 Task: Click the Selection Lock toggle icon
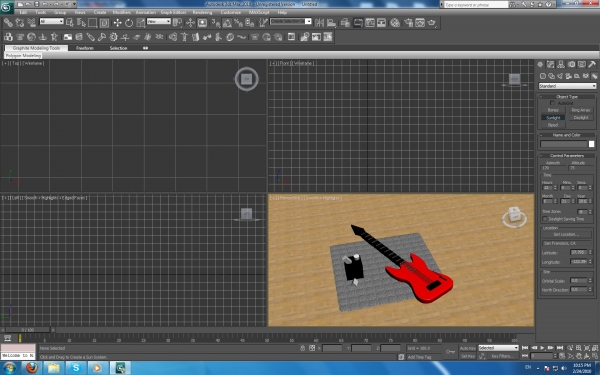302,348
